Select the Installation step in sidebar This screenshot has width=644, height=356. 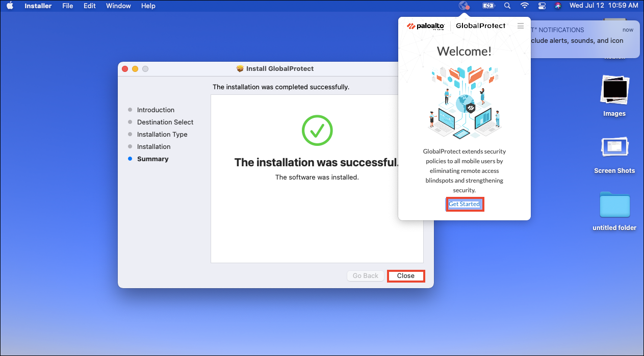(x=153, y=146)
